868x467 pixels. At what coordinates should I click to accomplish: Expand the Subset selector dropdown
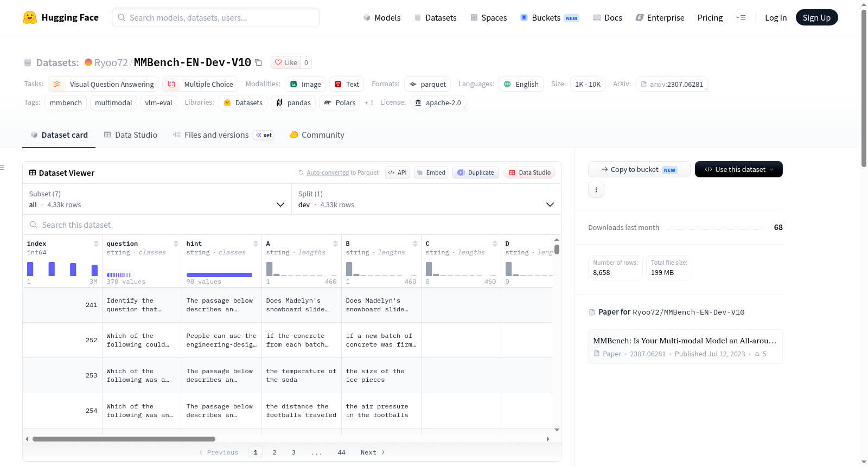[x=157, y=199]
